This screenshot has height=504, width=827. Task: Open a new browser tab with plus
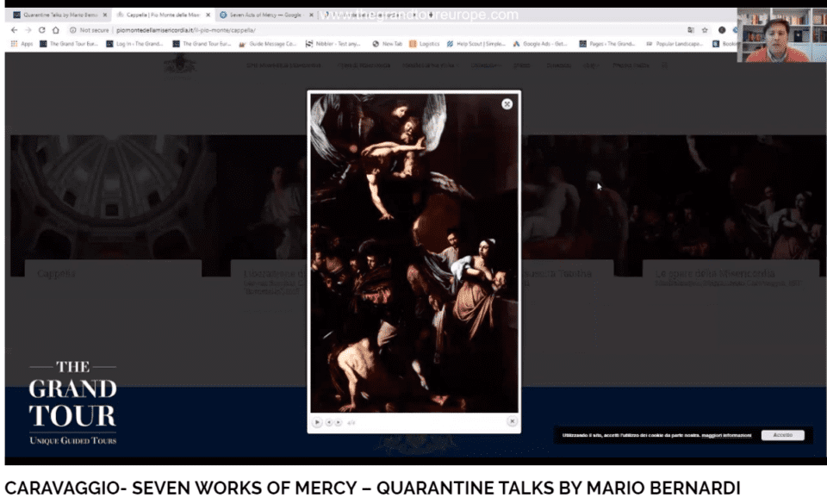pos(431,15)
